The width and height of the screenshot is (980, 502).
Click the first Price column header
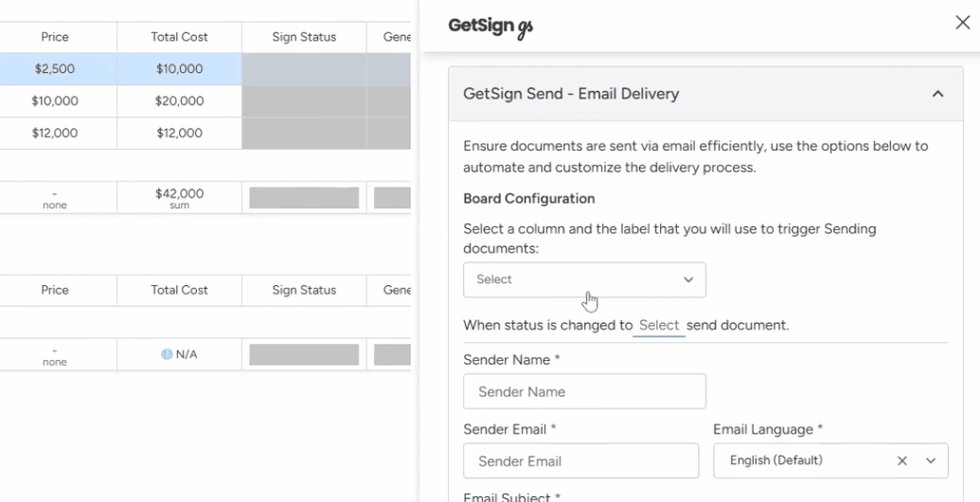click(x=55, y=37)
